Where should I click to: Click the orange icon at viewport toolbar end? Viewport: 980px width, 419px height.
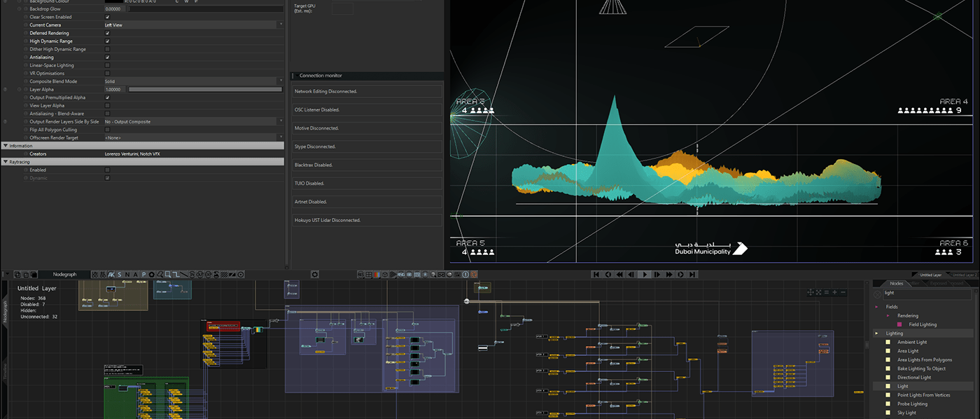(x=474, y=274)
